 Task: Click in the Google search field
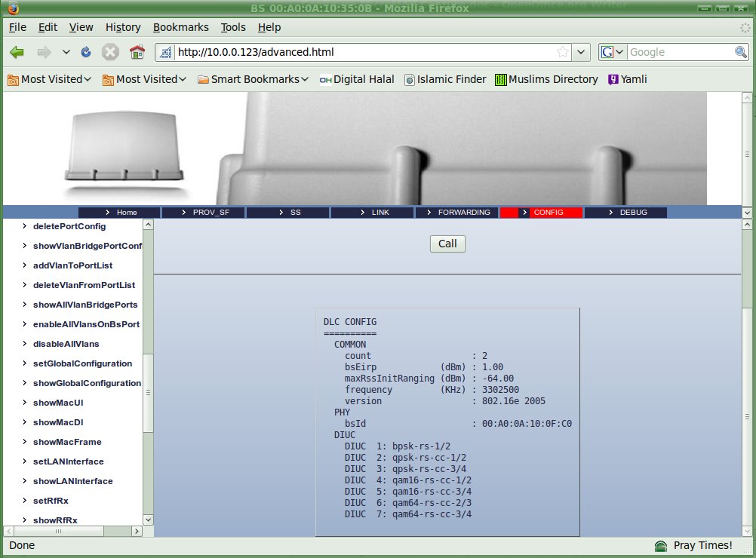point(679,52)
